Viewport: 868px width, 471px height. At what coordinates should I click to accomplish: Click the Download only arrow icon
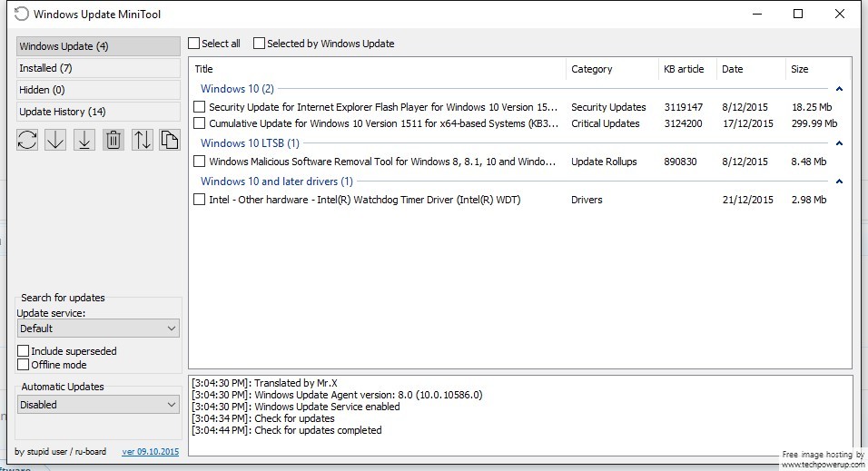click(x=55, y=140)
